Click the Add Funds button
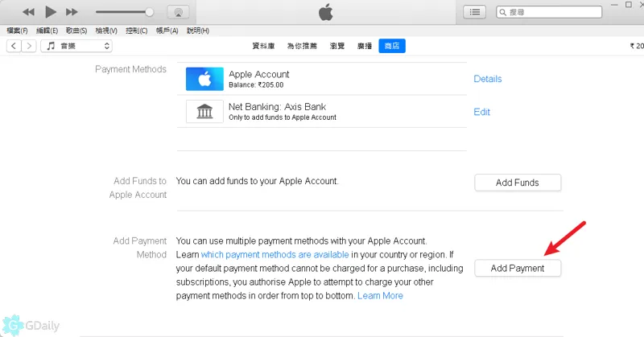The height and width of the screenshot is (337, 644). click(518, 183)
